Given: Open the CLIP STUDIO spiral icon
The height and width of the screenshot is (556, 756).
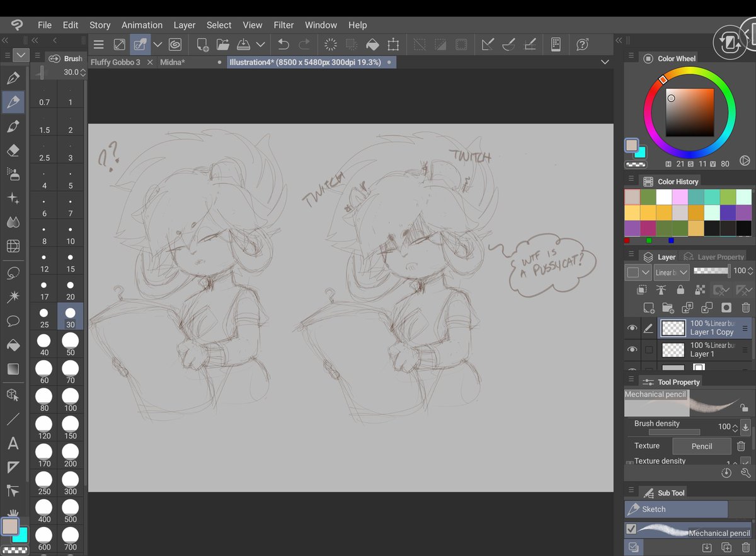Looking at the screenshot, I should point(175,44).
